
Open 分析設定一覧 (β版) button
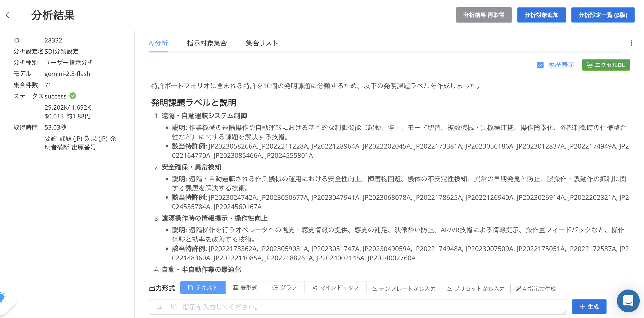coord(603,15)
